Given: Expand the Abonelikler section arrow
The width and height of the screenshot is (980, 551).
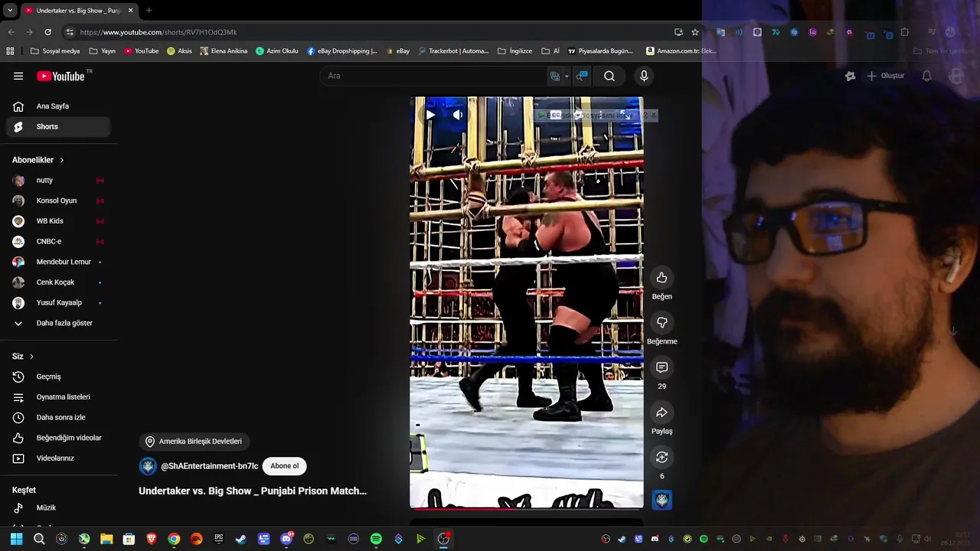Looking at the screenshot, I should coord(61,160).
